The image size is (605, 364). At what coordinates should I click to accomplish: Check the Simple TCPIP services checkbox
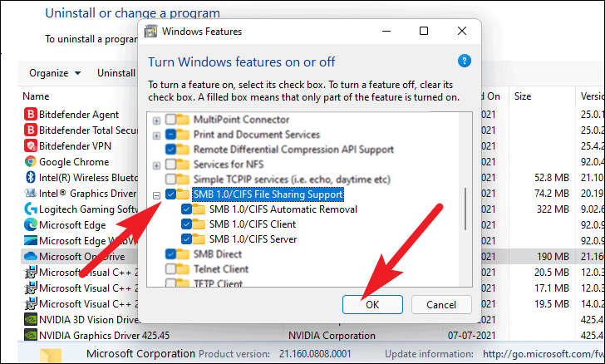click(x=170, y=180)
